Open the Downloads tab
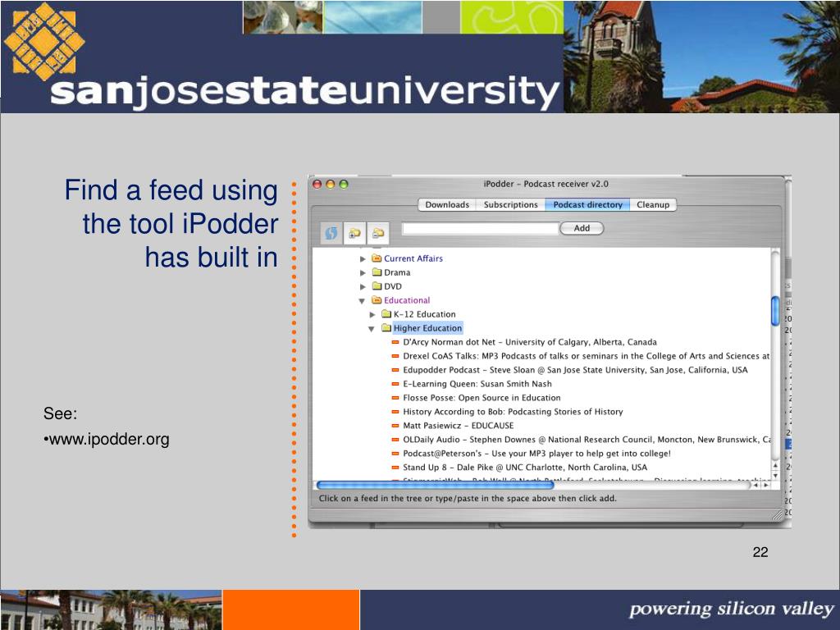This screenshot has width=840, height=630. [x=447, y=204]
